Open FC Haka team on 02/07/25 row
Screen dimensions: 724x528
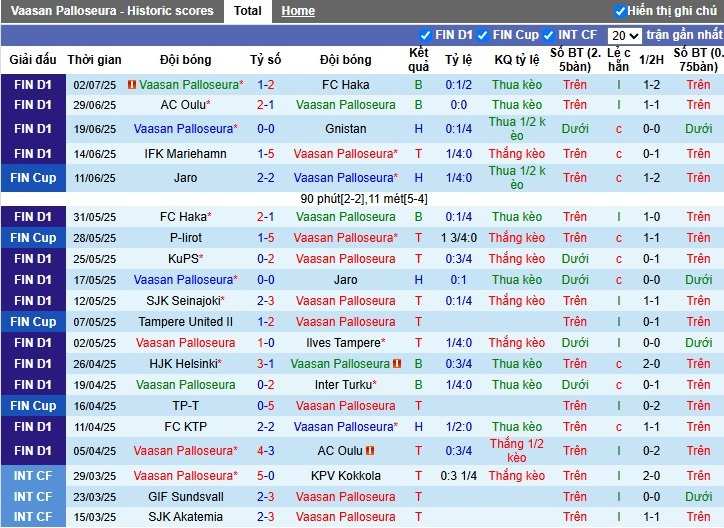click(345, 85)
